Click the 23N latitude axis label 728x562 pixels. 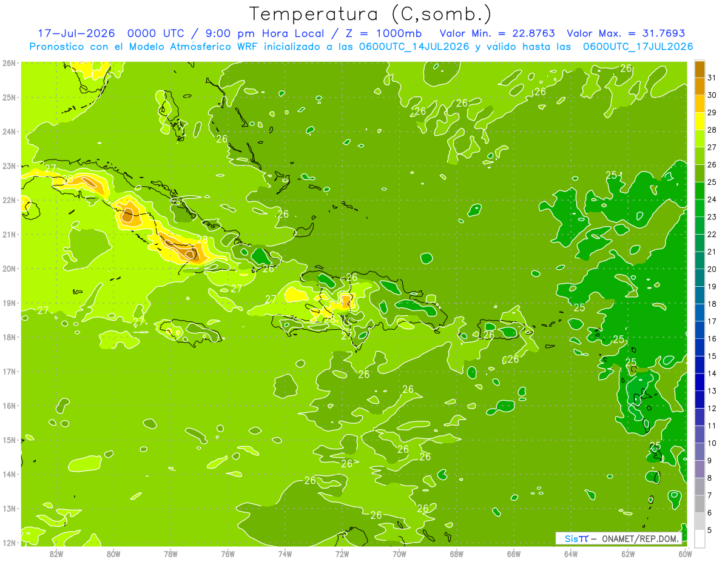click(x=8, y=166)
